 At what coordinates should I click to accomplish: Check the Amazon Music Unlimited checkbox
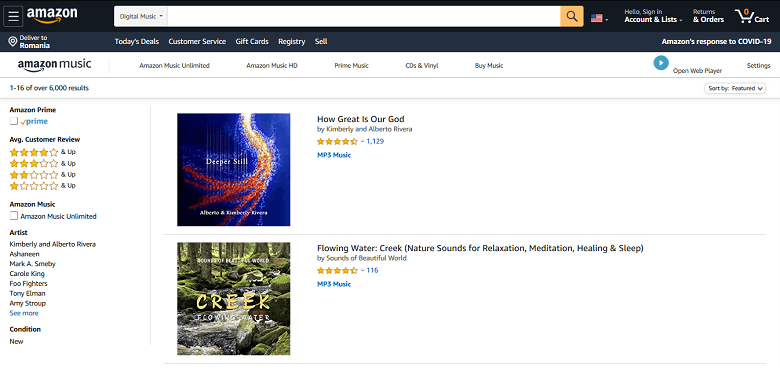[x=14, y=216]
